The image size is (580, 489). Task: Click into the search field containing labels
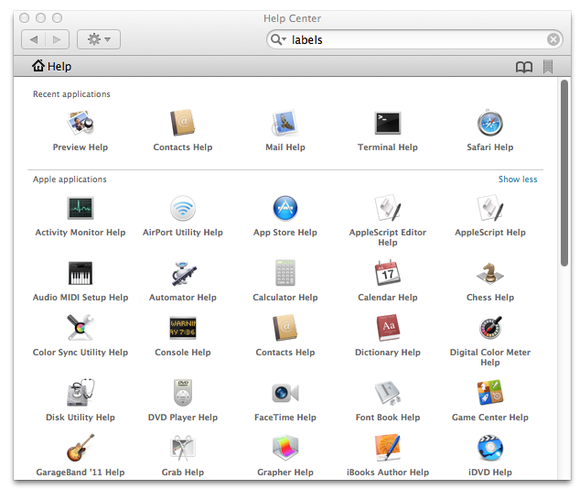[x=414, y=39]
